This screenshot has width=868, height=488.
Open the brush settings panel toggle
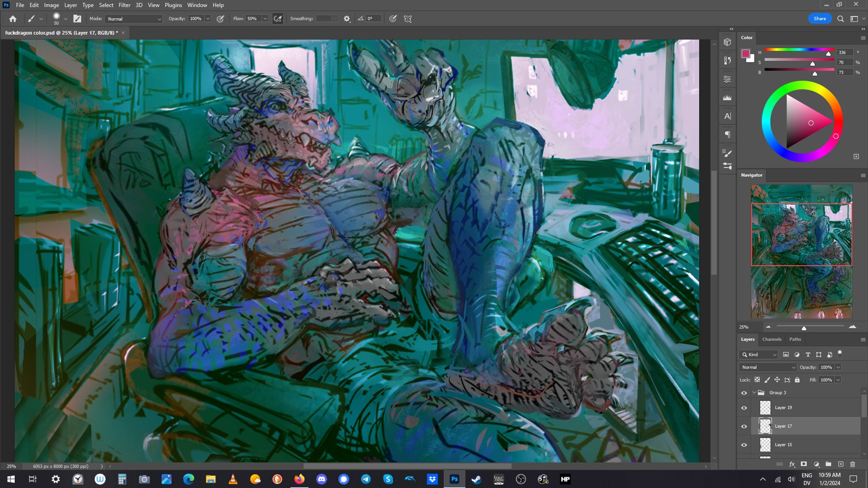pos(77,19)
